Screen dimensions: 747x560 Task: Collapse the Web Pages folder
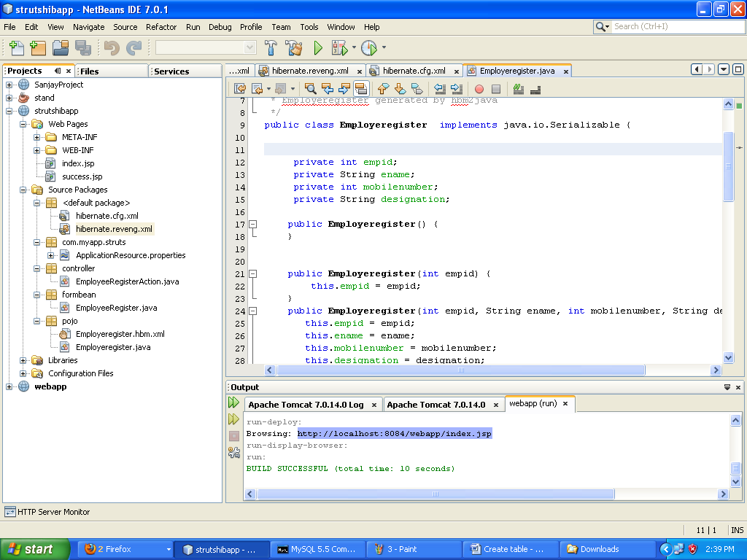[23, 124]
